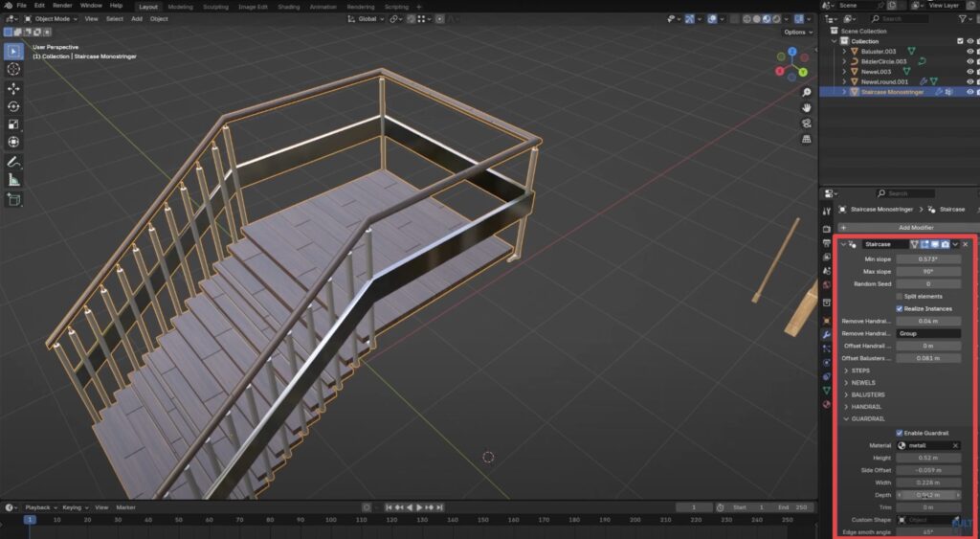Open the viewport Add menu
980x539 pixels.
point(137,19)
